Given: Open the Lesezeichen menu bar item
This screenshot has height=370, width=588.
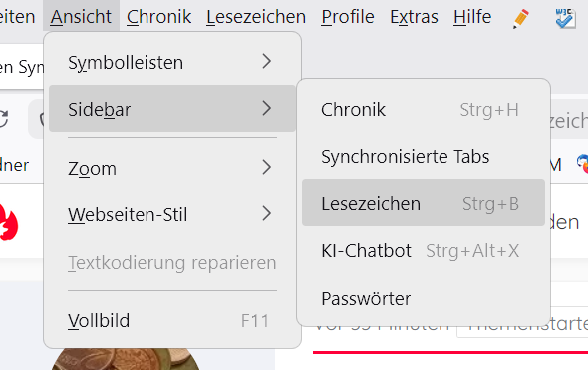Looking at the screenshot, I should click(256, 17).
